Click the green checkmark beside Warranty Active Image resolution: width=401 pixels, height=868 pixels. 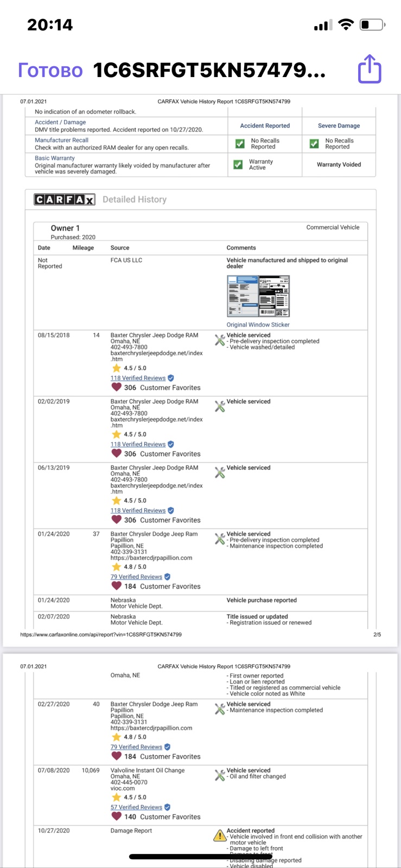238,164
